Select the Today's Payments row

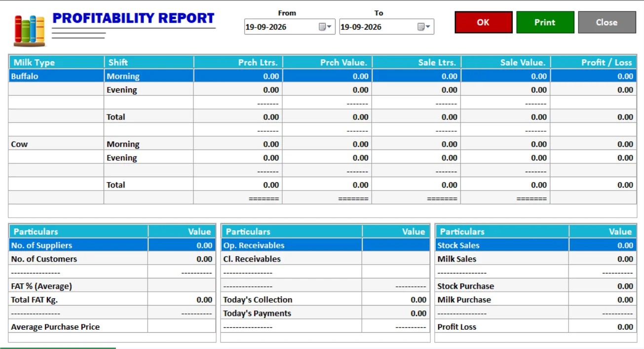coord(326,313)
